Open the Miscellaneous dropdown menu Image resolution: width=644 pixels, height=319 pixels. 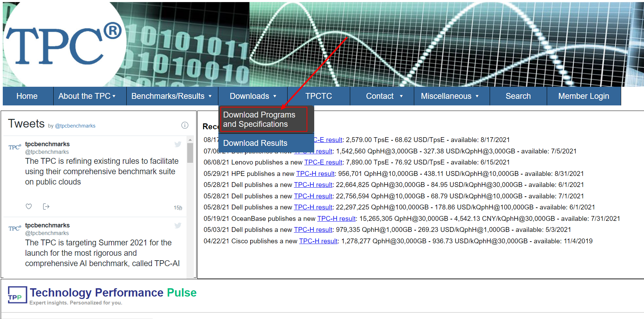[x=450, y=96]
